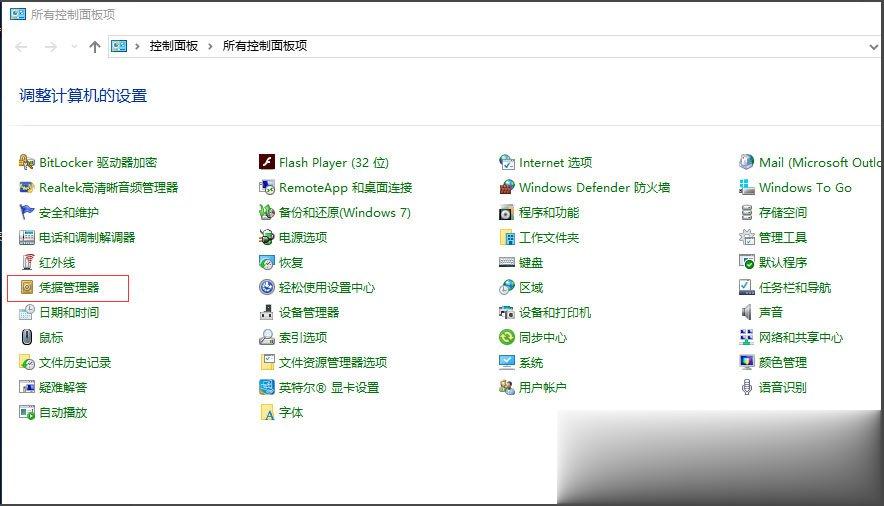Click the 自动播放 icon
Image resolution: width=884 pixels, height=506 pixels.
(26, 412)
